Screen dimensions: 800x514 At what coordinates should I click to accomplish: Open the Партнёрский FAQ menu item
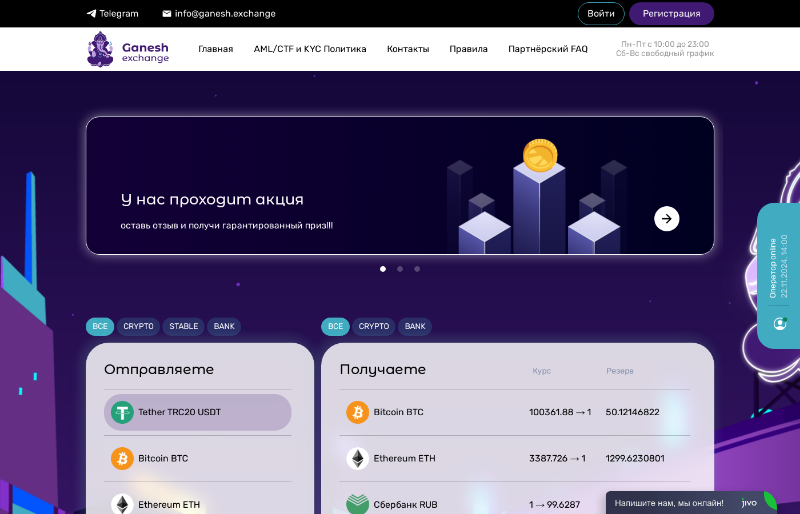[x=548, y=49]
